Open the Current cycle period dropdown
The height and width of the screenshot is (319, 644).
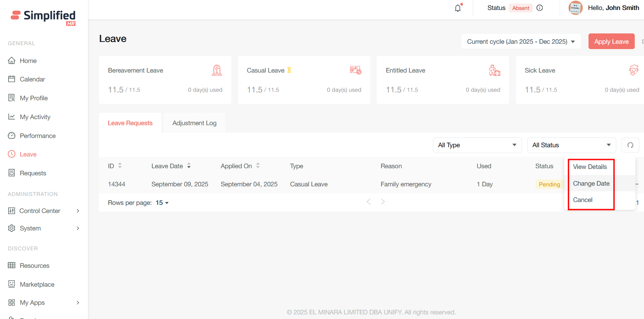(x=521, y=42)
